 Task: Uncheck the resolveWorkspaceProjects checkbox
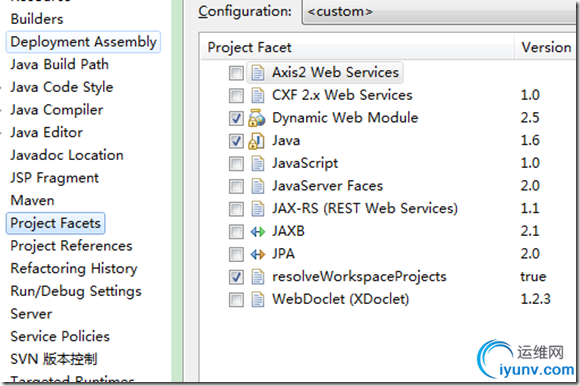[x=236, y=277]
